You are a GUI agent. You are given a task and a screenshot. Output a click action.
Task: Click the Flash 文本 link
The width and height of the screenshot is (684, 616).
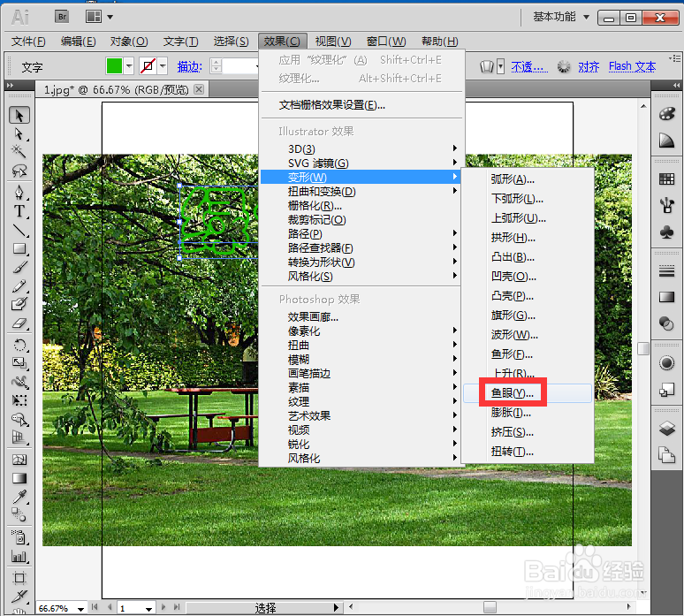pos(632,66)
